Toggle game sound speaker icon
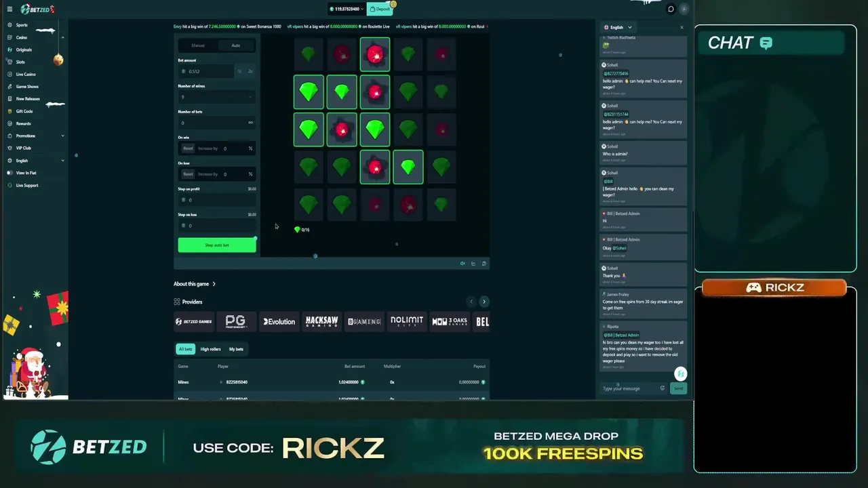Image resolution: width=868 pixels, height=488 pixels. pyautogui.click(x=462, y=264)
